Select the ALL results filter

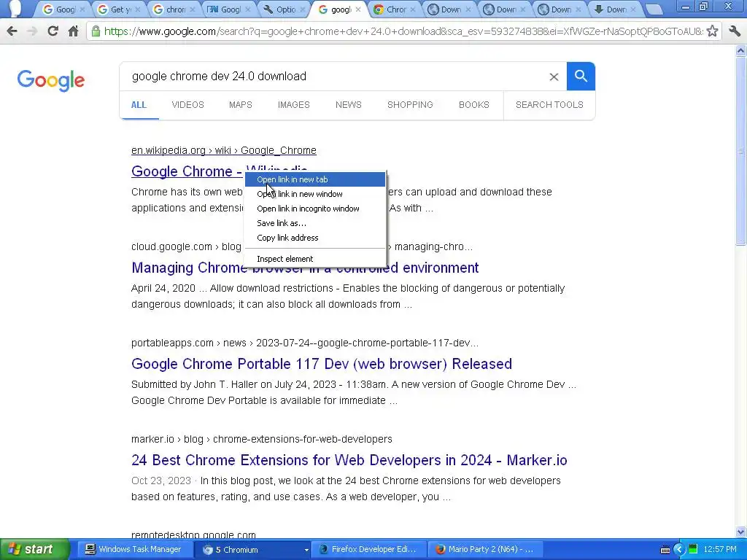point(139,105)
